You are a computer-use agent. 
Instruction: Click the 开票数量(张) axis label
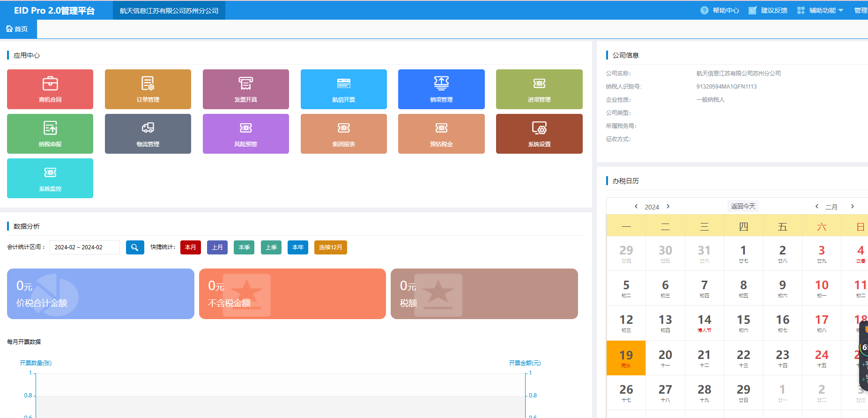coord(36,363)
